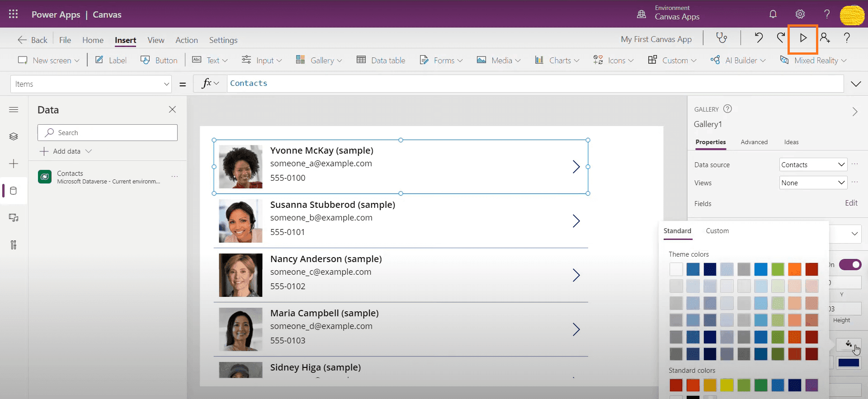Image resolution: width=868 pixels, height=399 pixels.
Task: Open Tree view layers icon in sidebar
Action: 14,136
